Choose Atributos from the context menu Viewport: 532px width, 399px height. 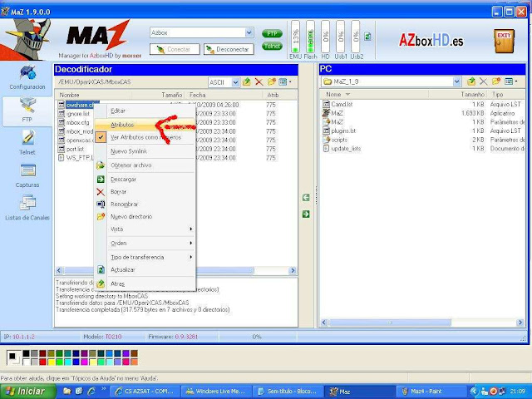point(145,125)
